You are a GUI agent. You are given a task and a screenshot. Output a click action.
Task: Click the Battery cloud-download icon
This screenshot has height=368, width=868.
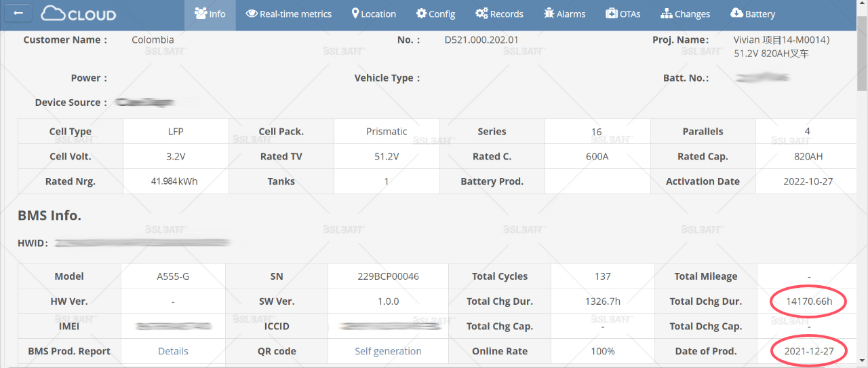coord(736,13)
